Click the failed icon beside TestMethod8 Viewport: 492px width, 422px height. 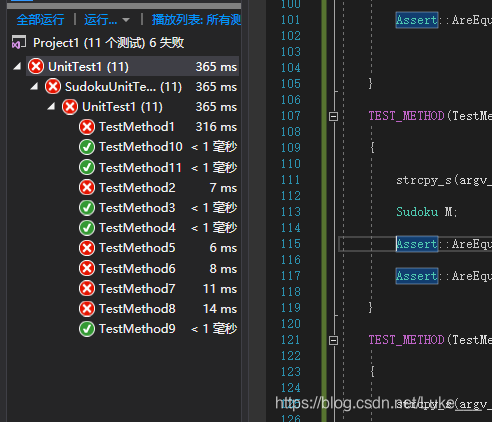[x=87, y=309]
